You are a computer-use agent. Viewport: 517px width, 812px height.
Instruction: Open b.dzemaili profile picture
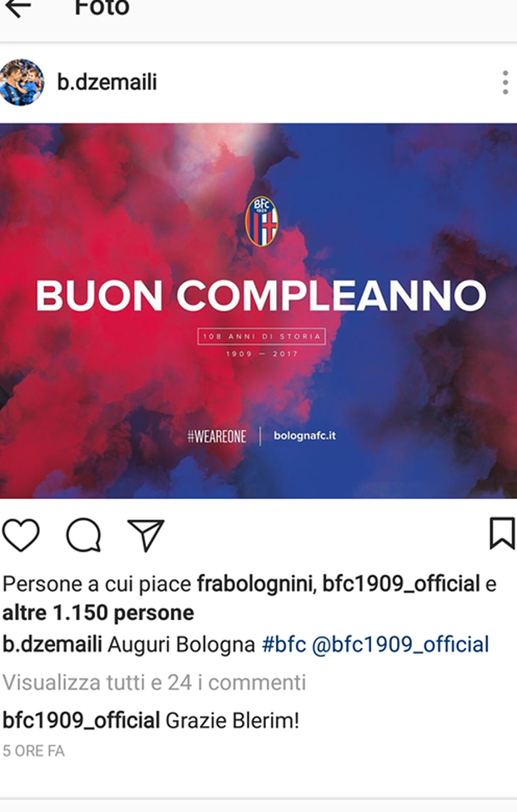pos(22,83)
